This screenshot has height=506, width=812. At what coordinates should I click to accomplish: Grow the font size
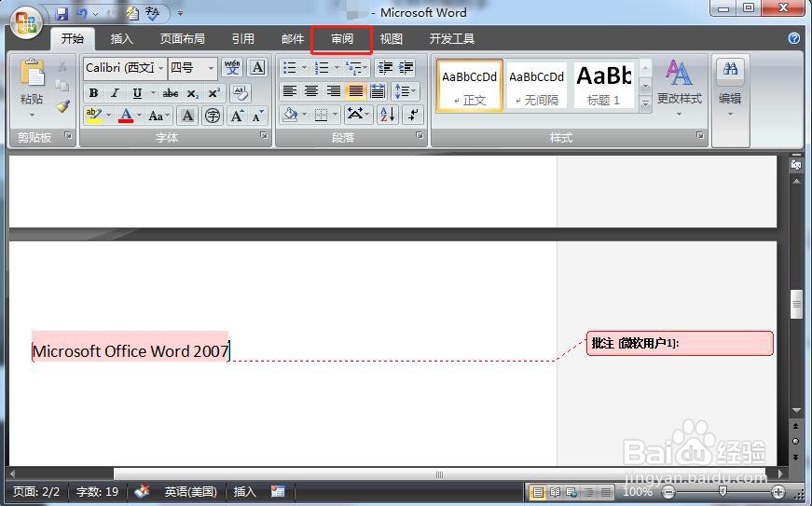(x=237, y=116)
